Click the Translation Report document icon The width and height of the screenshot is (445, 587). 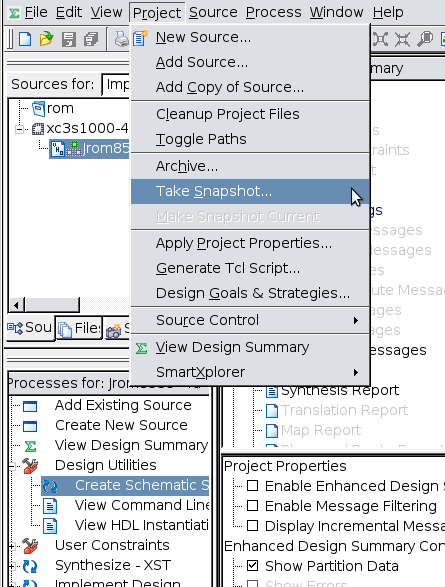click(272, 411)
